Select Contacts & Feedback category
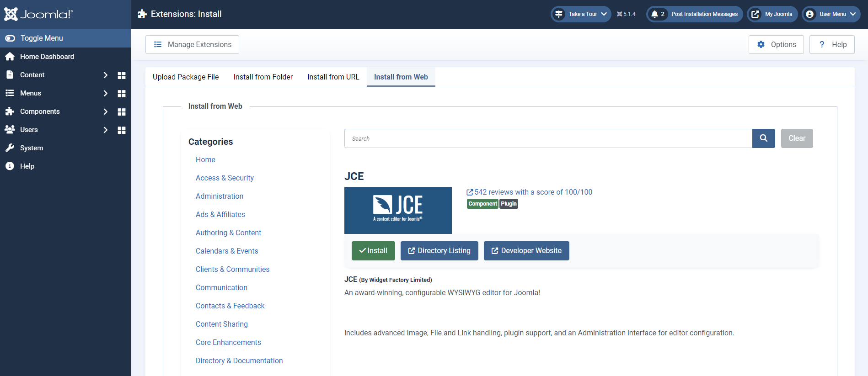Image resolution: width=868 pixels, height=376 pixels. [230, 306]
